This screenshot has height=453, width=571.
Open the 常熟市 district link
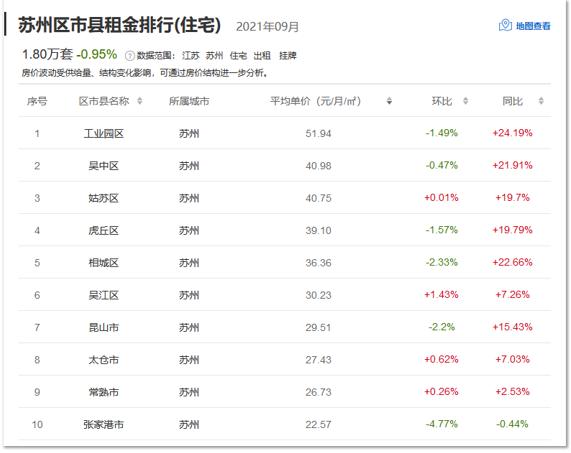tap(104, 392)
